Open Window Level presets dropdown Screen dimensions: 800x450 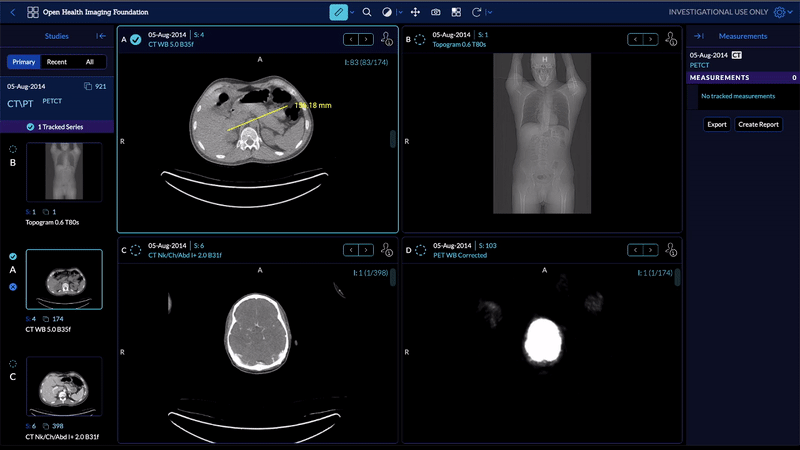point(400,12)
